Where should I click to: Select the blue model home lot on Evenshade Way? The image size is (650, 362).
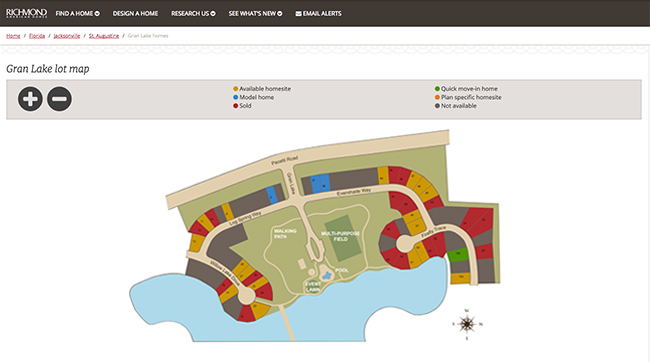pyautogui.click(x=320, y=184)
